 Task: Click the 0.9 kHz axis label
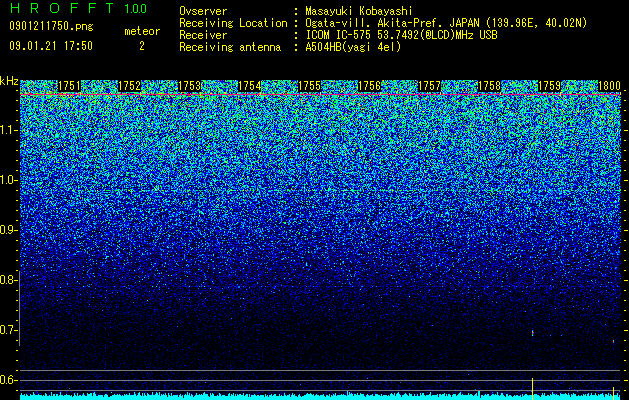click(8, 230)
